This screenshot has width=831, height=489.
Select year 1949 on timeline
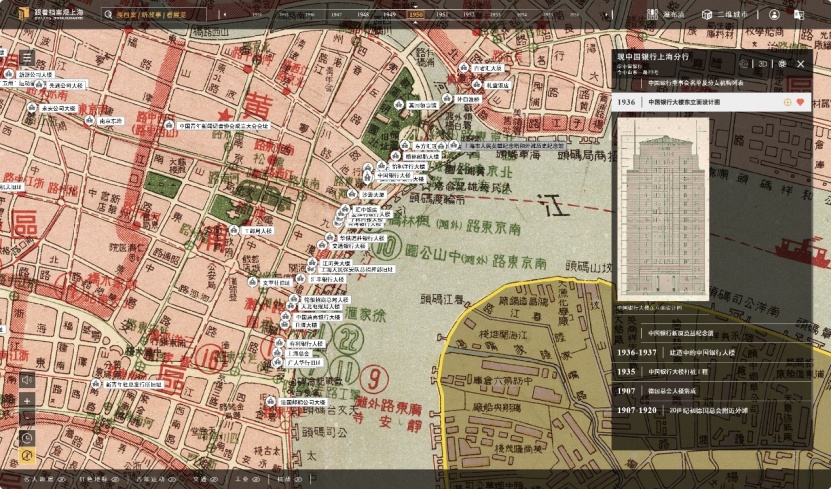pyautogui.click(x=390, y=15)
